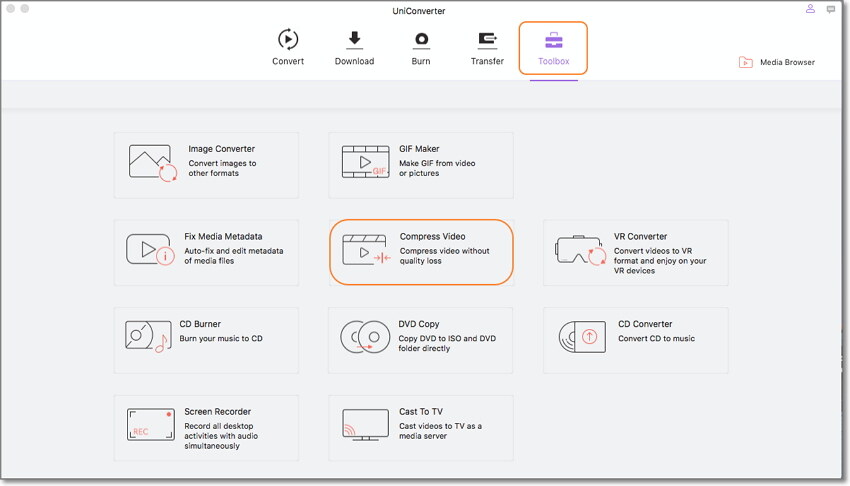This screenshot has height=486, width=850.
Task: Click the UniConverter window title
Action: click(x=418, y=11)
